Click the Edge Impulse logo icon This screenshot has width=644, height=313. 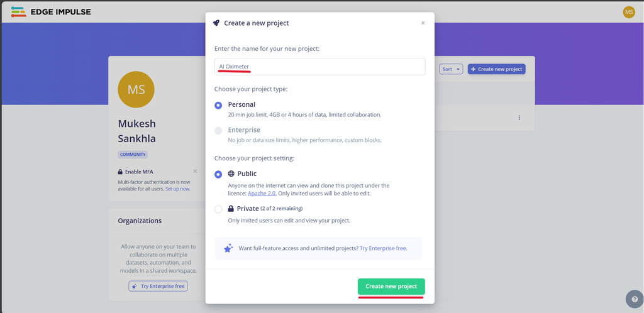tap(18, 12)
